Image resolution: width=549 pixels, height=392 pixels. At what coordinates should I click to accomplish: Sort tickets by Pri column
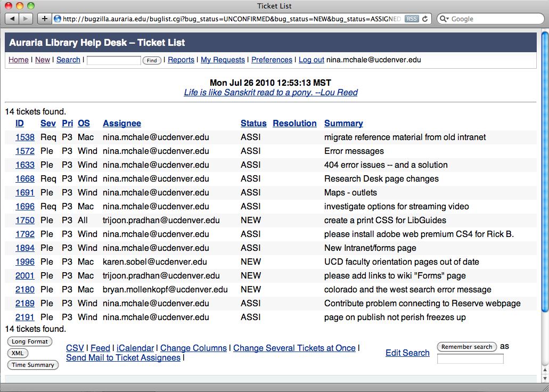tap(67, 124)
